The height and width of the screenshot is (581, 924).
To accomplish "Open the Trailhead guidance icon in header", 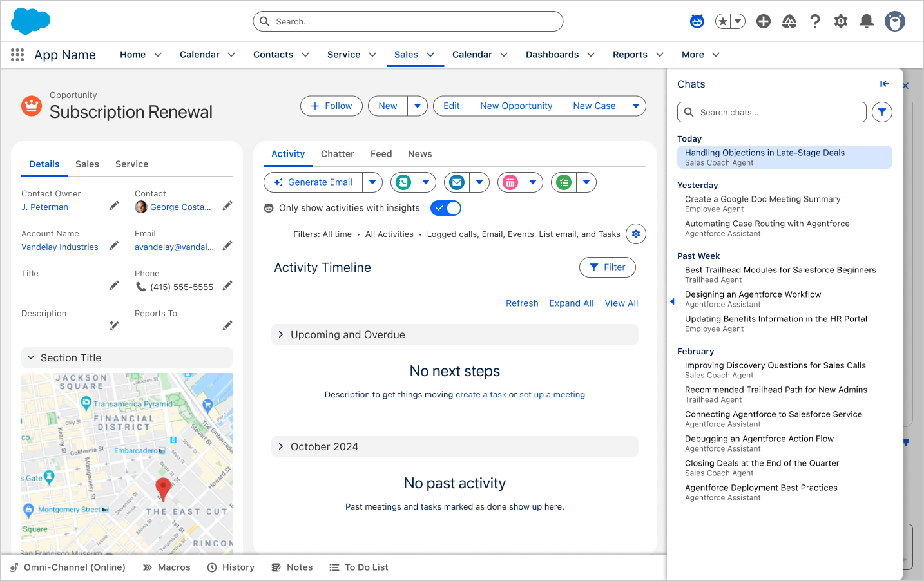I will 789,21.
